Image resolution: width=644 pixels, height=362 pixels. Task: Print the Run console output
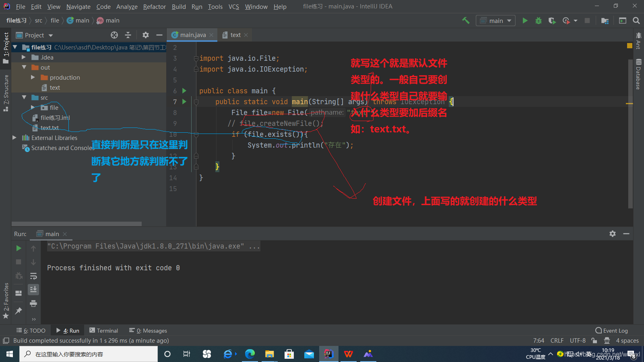(33, 303)
